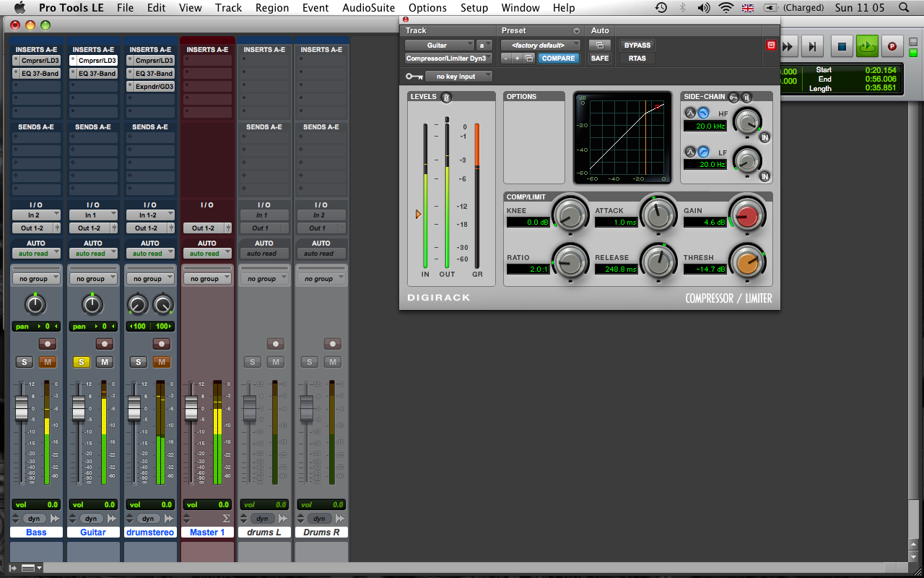The width and height of the screenshot is (924, 578).
Task: Toggle LF side-chain filter IN button
Action: 764,176
